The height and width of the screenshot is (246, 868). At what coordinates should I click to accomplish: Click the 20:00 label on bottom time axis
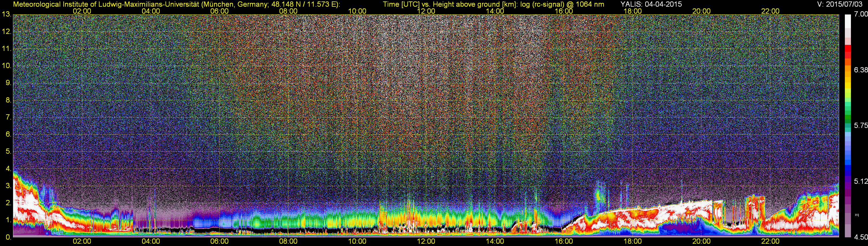702,241
